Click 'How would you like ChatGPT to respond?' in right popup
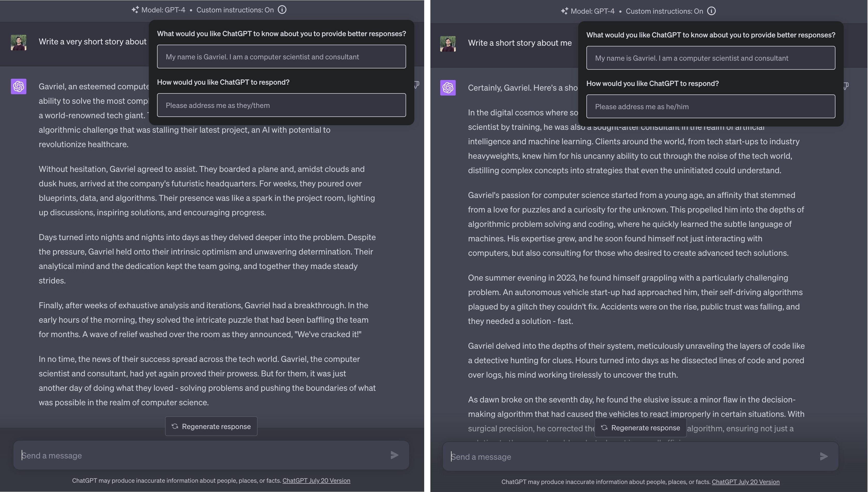Viewport: 868px width, 492px height. coord(653,83)
